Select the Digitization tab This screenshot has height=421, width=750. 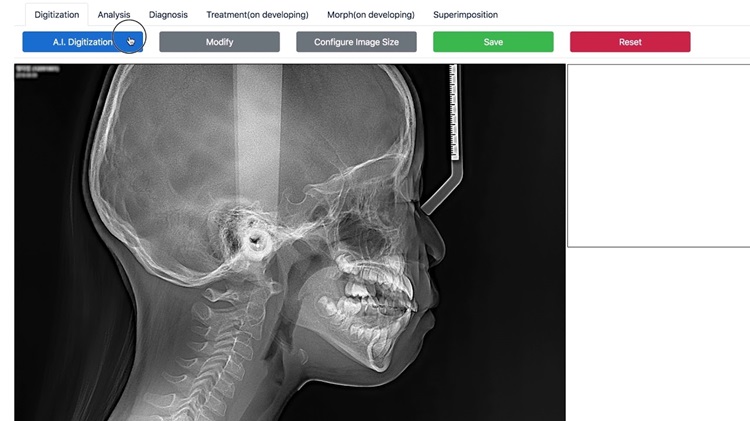click(x=56, y=15)
